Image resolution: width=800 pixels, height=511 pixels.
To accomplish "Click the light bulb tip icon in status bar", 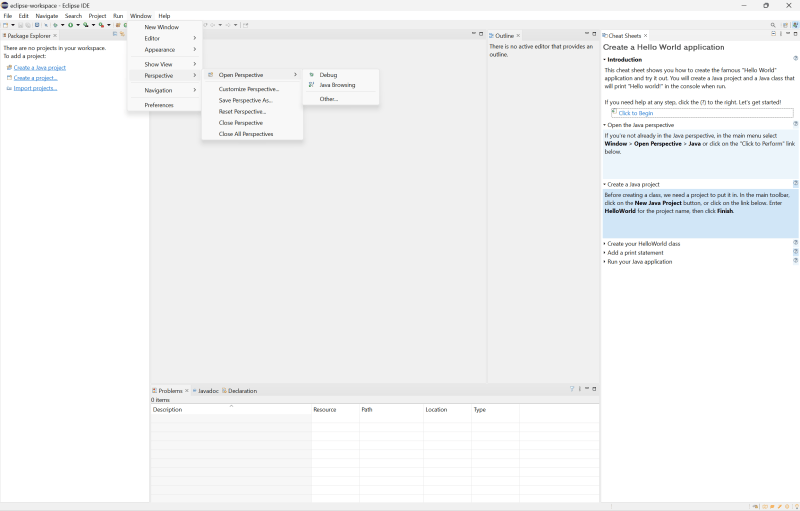I will 797,506.
